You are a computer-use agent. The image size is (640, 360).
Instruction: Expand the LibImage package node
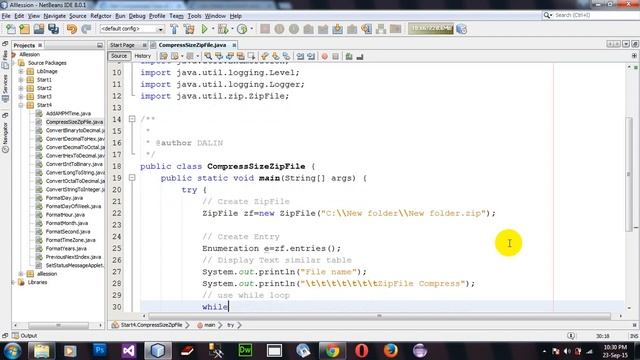pyautogui.click(x=21, y=71)
